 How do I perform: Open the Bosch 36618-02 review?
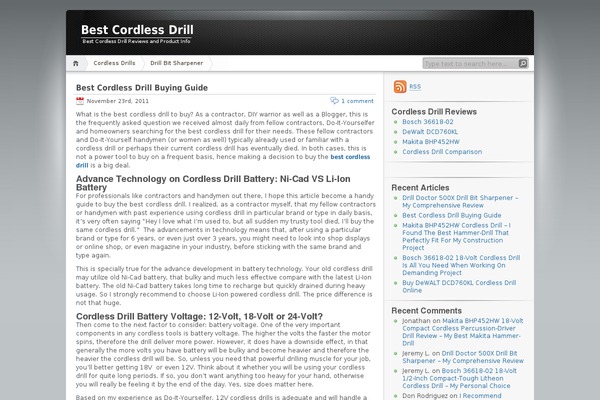point(427,122)
